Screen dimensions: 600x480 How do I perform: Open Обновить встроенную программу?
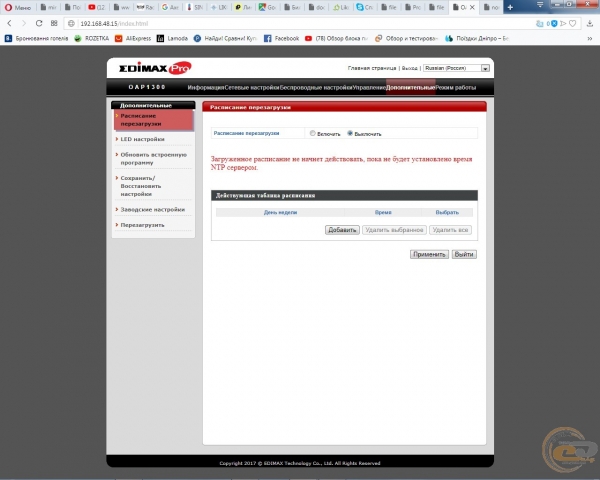click(x=153, y=158)
